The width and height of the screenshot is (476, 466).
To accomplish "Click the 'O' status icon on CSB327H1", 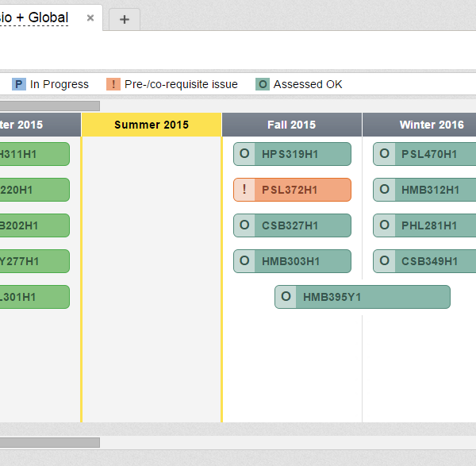I will coord(244,225).
